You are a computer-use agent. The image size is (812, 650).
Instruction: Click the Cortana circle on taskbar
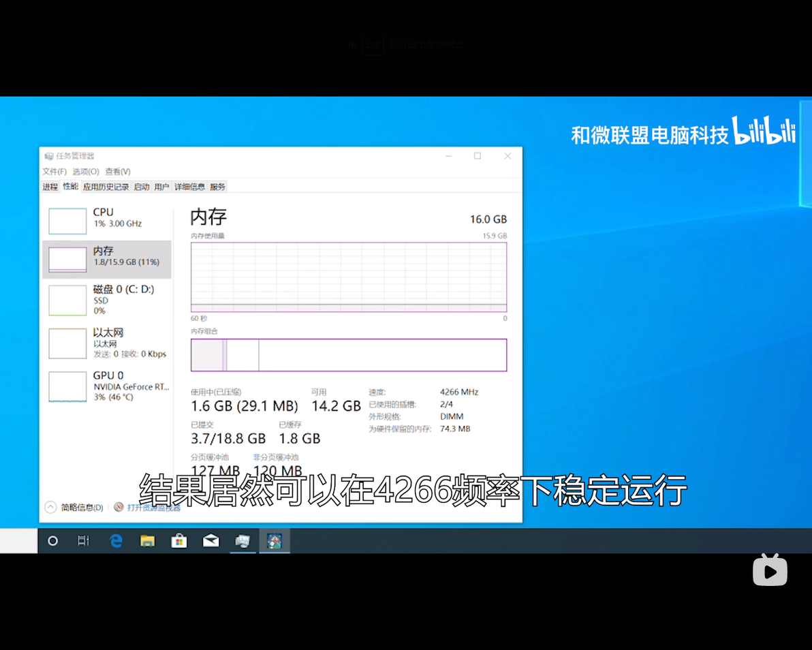pos(53,541)
